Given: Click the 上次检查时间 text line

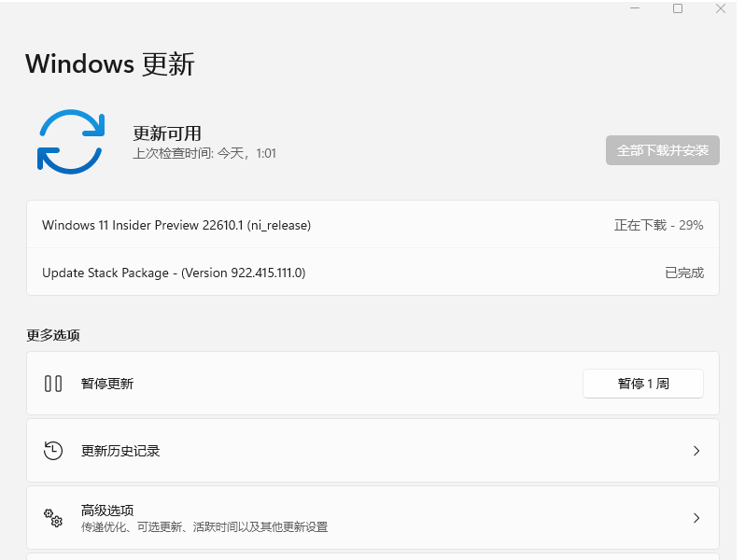Looking at the screenshot, I should pyautogui.click(x=204, y=153).
